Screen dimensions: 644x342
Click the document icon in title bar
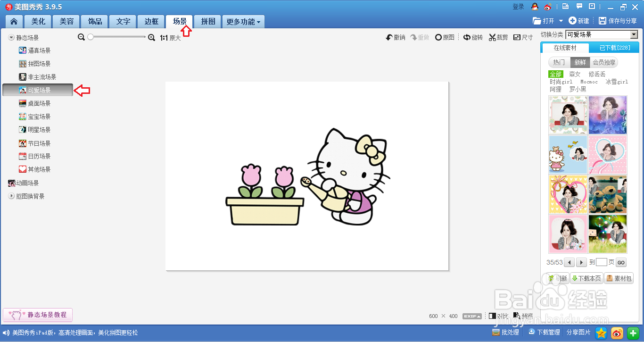pos(565,7)
